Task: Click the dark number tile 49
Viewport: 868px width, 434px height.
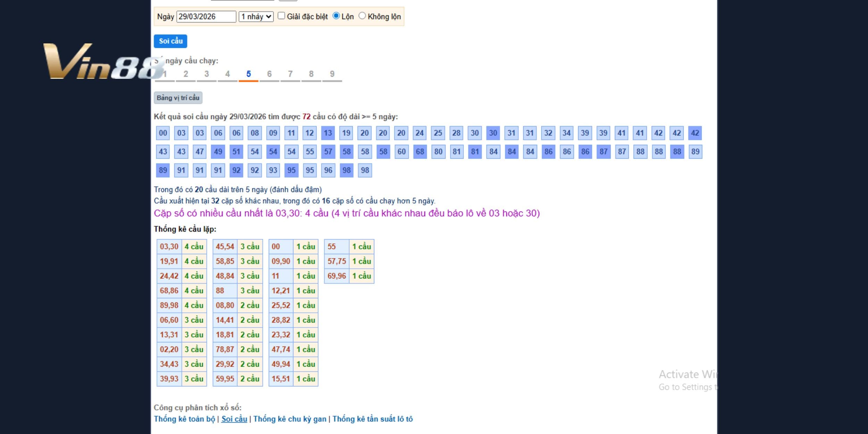Action: click(218, 152)
